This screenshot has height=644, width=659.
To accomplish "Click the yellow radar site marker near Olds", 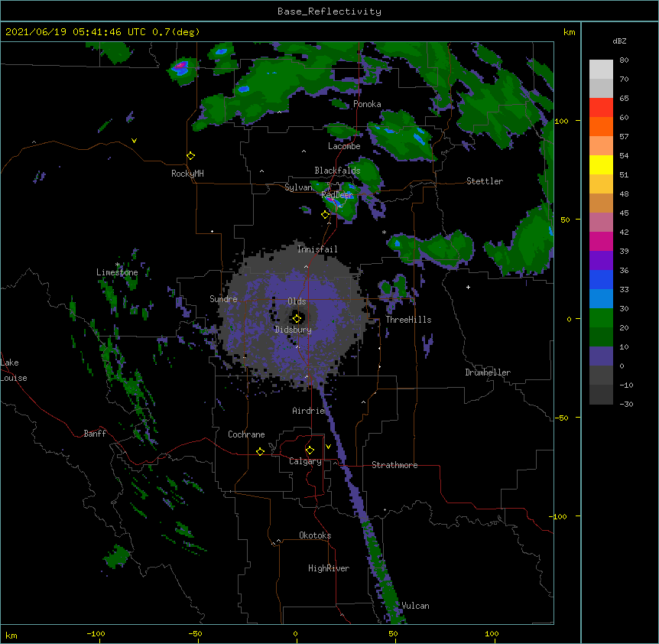I will coord(297,319).
